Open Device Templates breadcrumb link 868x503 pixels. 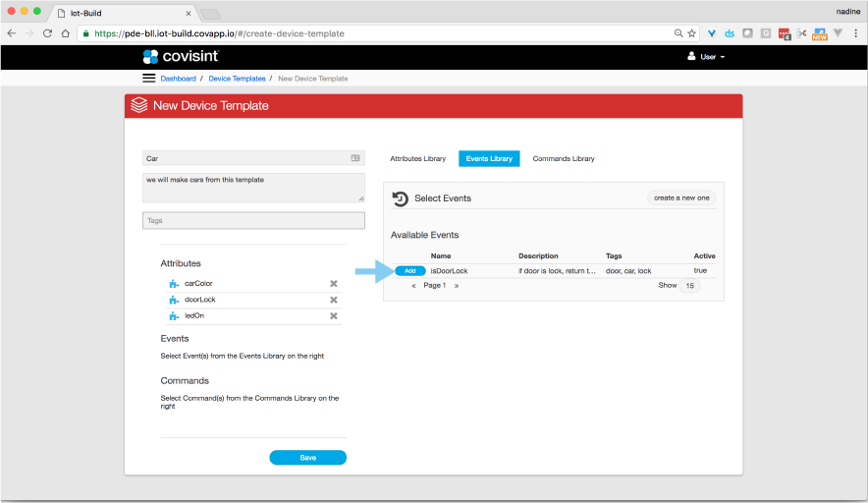click(x=237, y=79)
